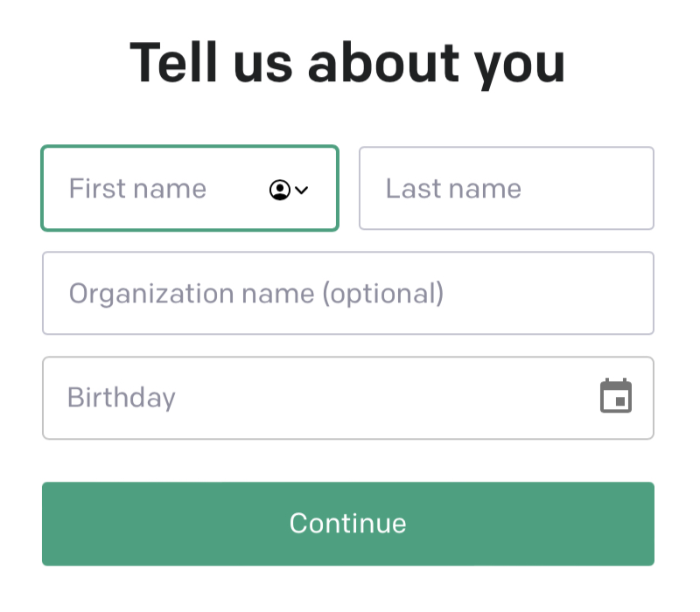Click the "Birthday" placeholder label

(122, 399)
